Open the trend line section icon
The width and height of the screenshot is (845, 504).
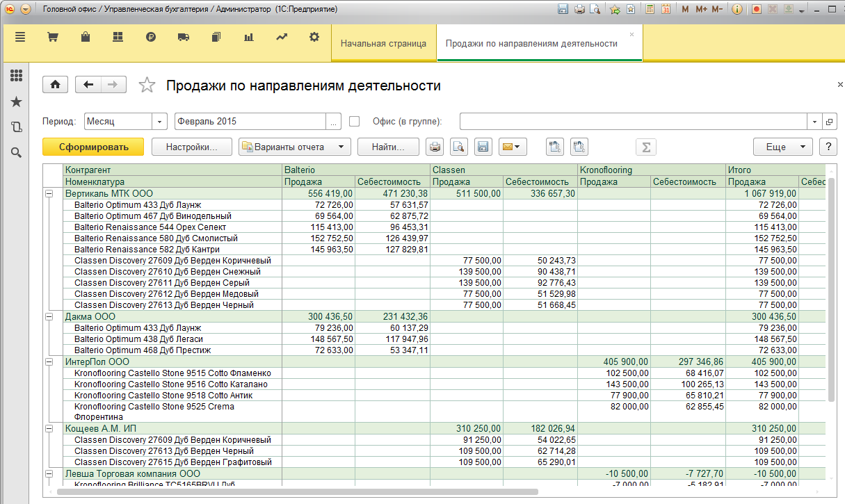click(282, 38)
